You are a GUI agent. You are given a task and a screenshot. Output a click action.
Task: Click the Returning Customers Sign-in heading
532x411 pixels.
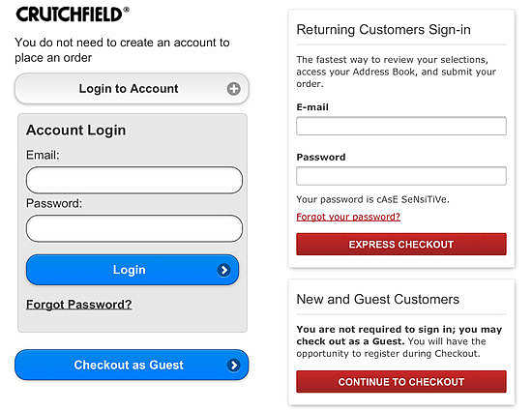pos(383,30)
